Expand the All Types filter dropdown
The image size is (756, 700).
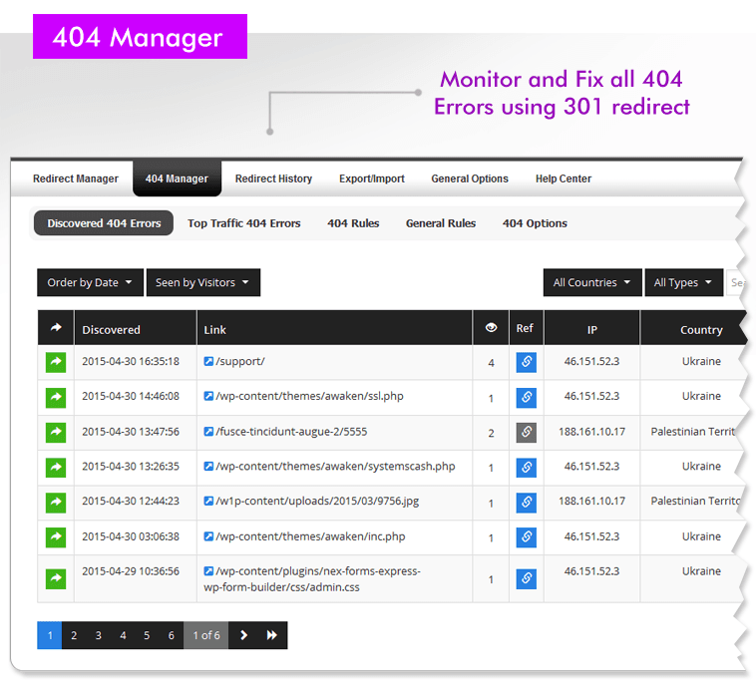point(683,283)
